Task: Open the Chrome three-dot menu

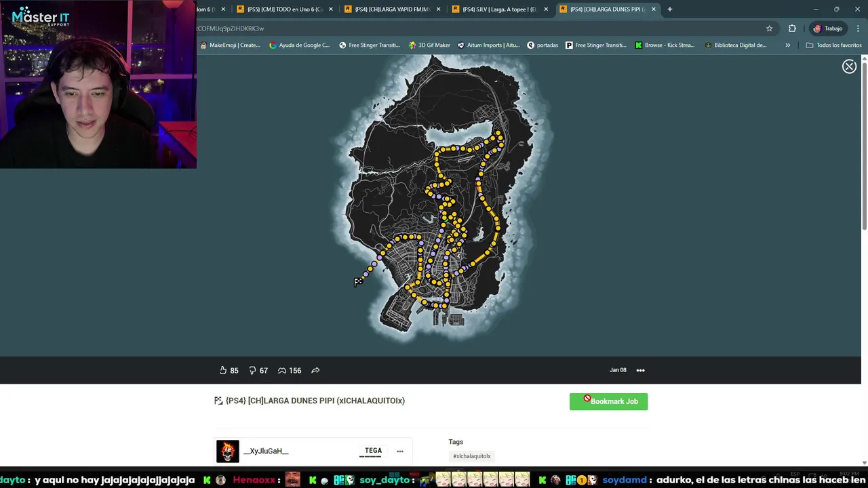Action: point(858,28)
